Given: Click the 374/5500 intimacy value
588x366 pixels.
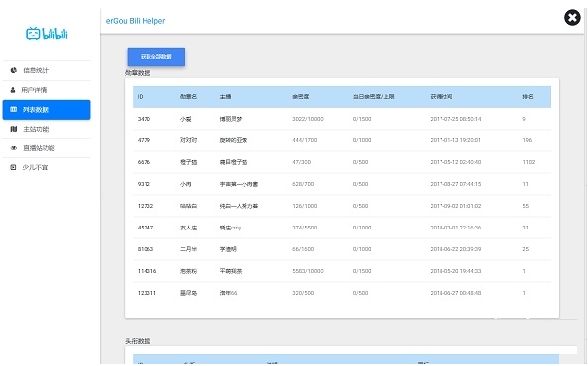Looking at the screenshot, I should [x=305, y=228].
